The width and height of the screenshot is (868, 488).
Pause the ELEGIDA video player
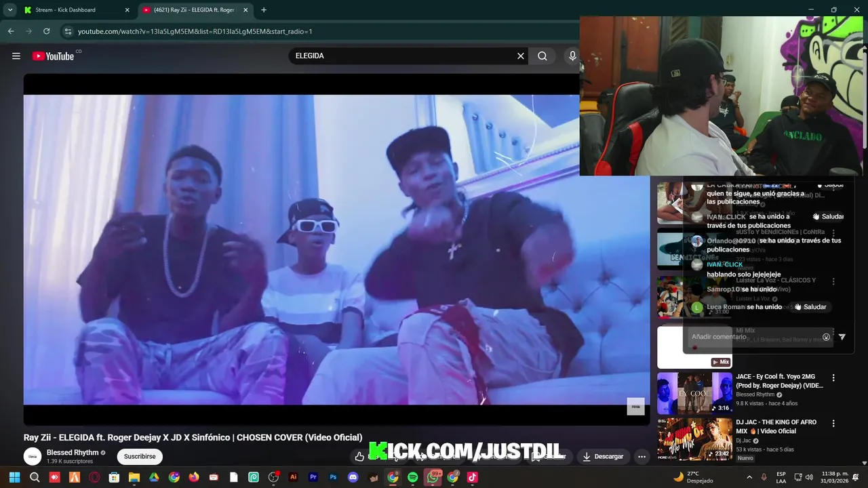336,249
